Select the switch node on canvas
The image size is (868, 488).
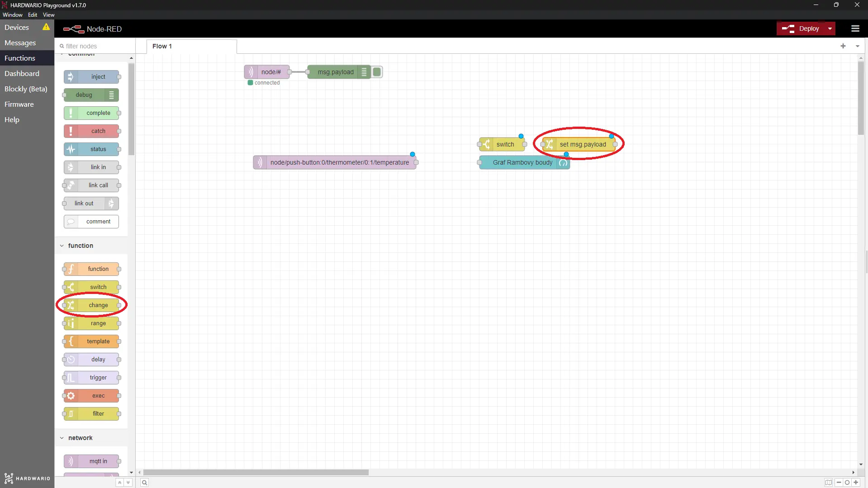tap(502, 144)
